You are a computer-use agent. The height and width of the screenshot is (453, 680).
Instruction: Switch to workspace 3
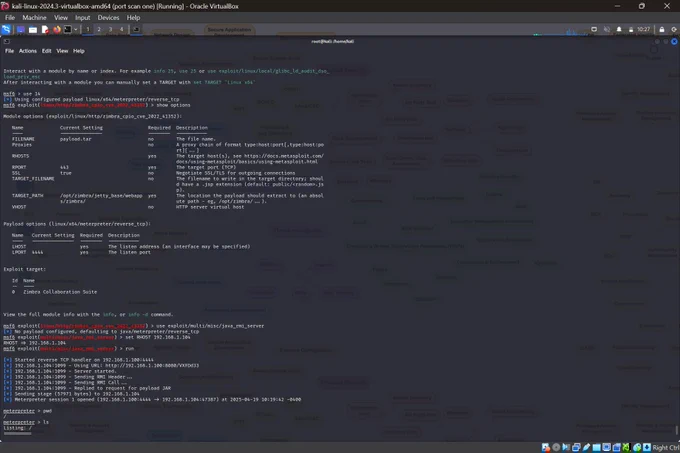(x=110, y=29)
